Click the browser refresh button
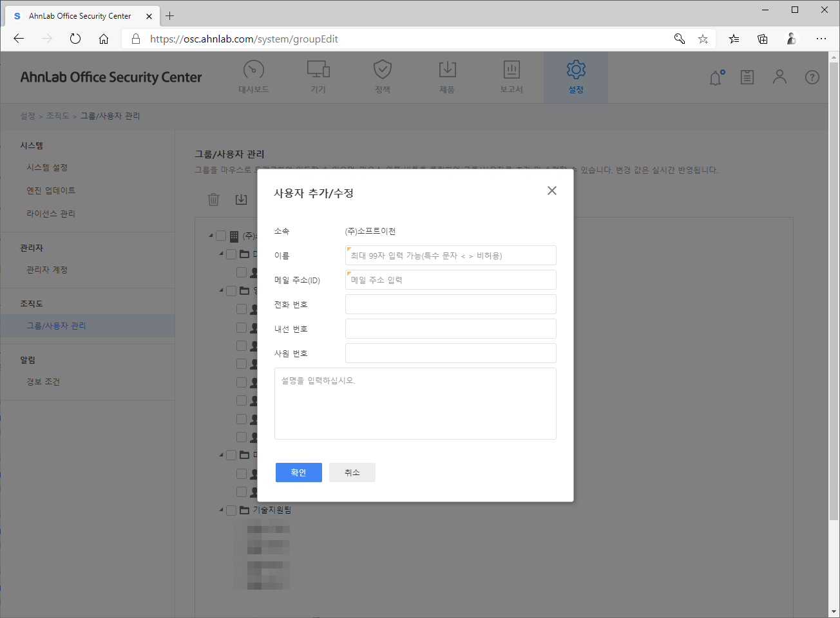 click(75, 39)
